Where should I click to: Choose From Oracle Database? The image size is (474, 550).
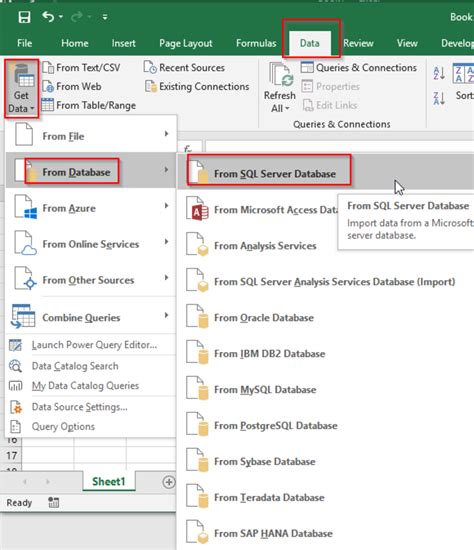[x=326, y=317]
